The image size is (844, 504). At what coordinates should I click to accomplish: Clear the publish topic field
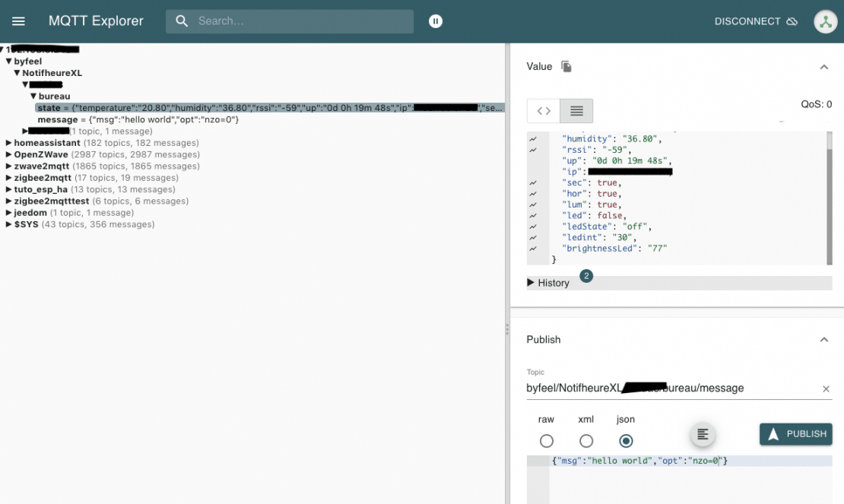pos(826,389)
